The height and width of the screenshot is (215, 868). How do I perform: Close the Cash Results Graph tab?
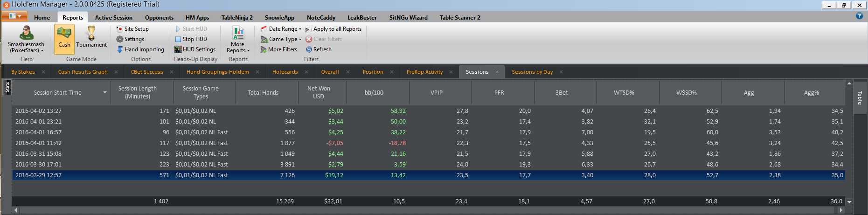pyautogui.click(x=116, y=72)
